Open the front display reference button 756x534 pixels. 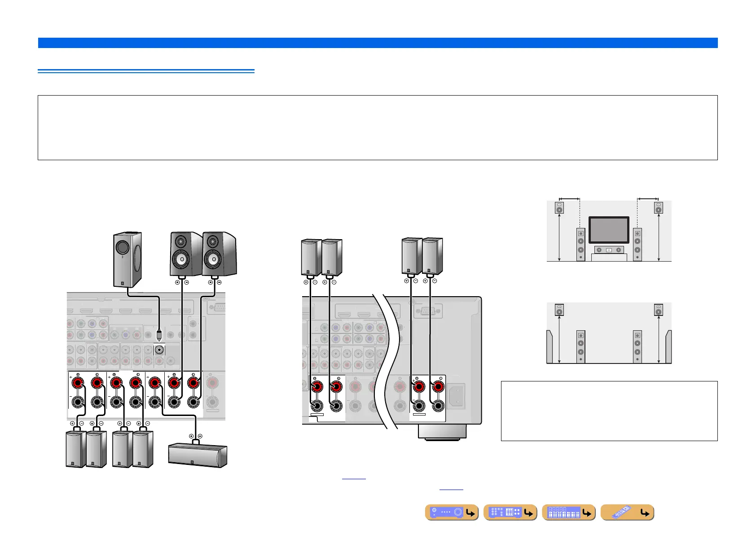[569, 512]
